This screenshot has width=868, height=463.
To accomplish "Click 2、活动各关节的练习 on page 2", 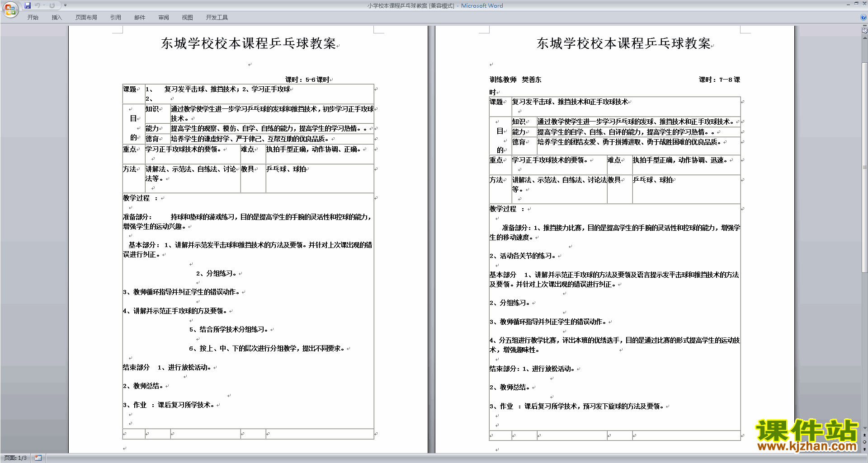I will pyautogui.click(x=523, y=256).
